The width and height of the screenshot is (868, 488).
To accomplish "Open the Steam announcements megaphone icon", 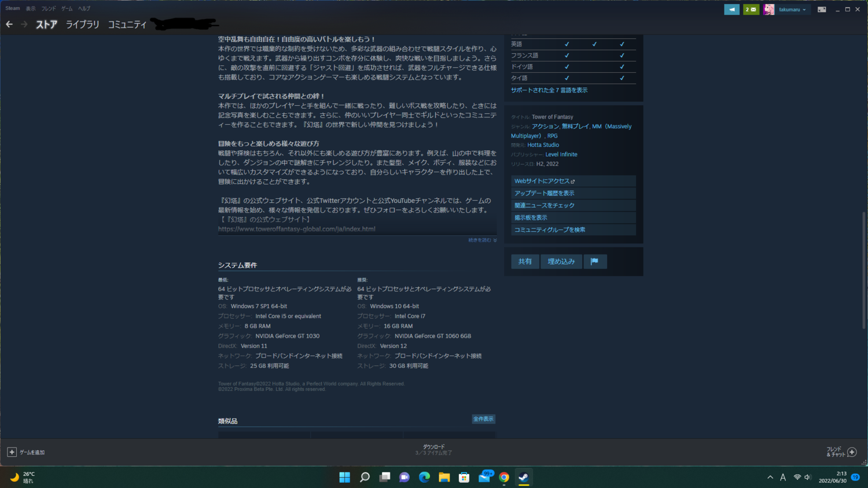I will (731, 9).
